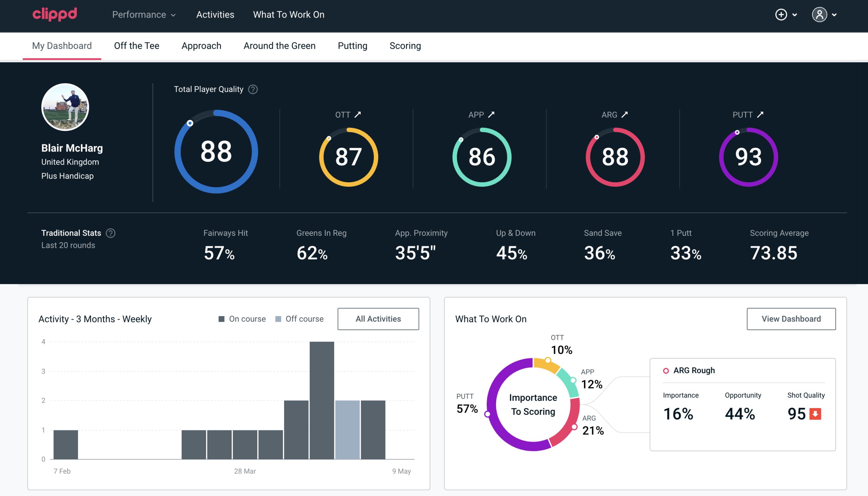Image resolution: width=868 pixels, height=496 pixels.
Task: Click the Around the Green tab
Action: coord(279,45)
